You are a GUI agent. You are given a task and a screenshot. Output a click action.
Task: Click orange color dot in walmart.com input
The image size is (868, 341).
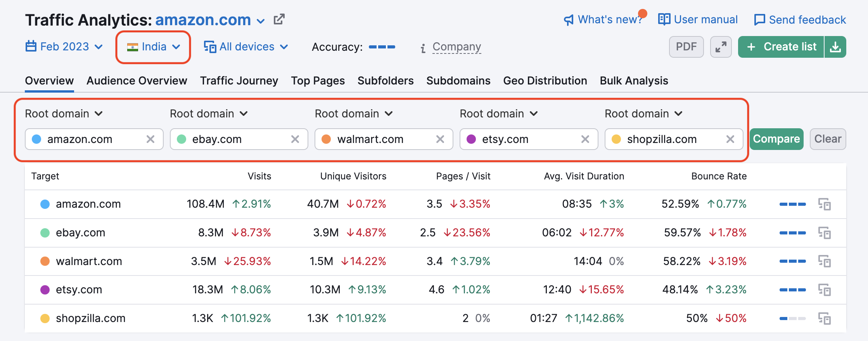tap(326, 139)
